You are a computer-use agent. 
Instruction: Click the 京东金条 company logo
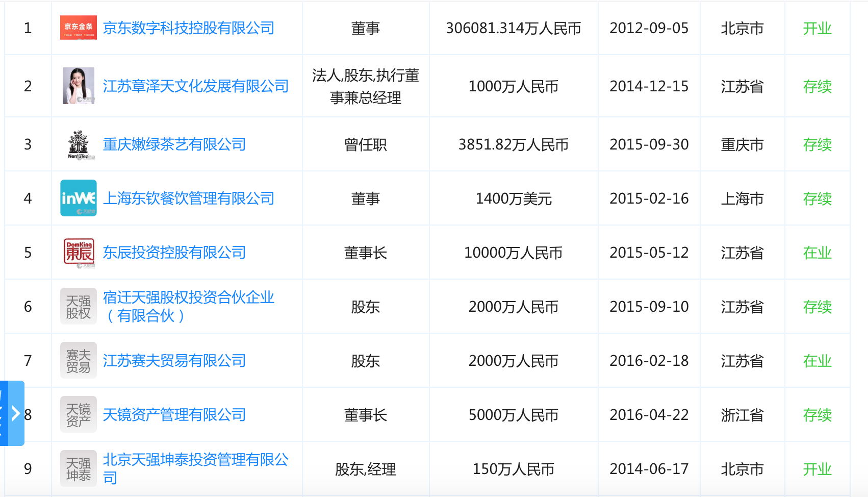79,28
